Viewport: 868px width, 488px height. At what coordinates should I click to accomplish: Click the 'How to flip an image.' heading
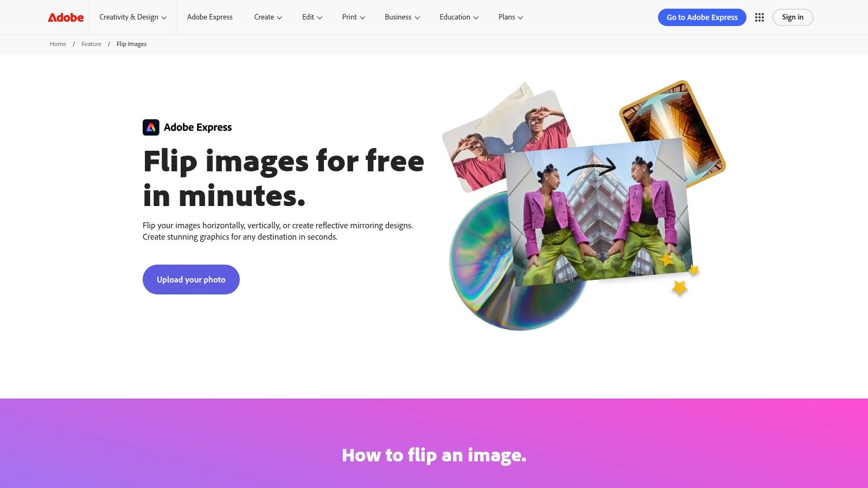(434, 455)
